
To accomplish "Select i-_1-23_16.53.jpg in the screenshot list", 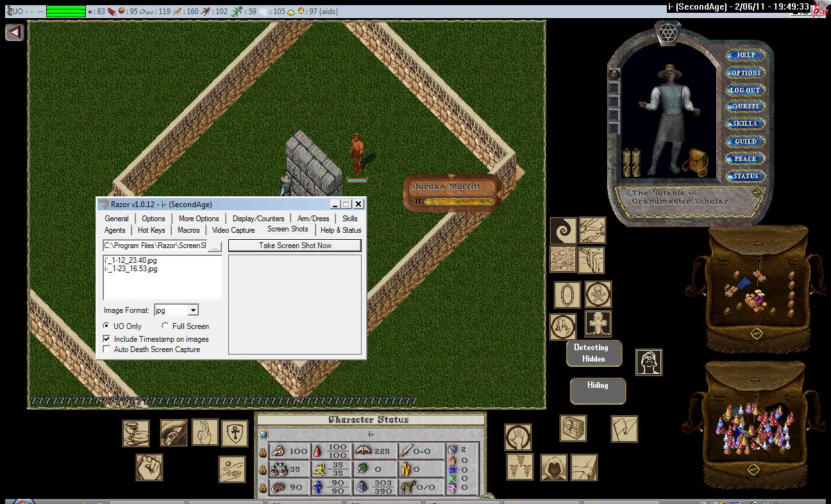I will (x=131, y=269).
